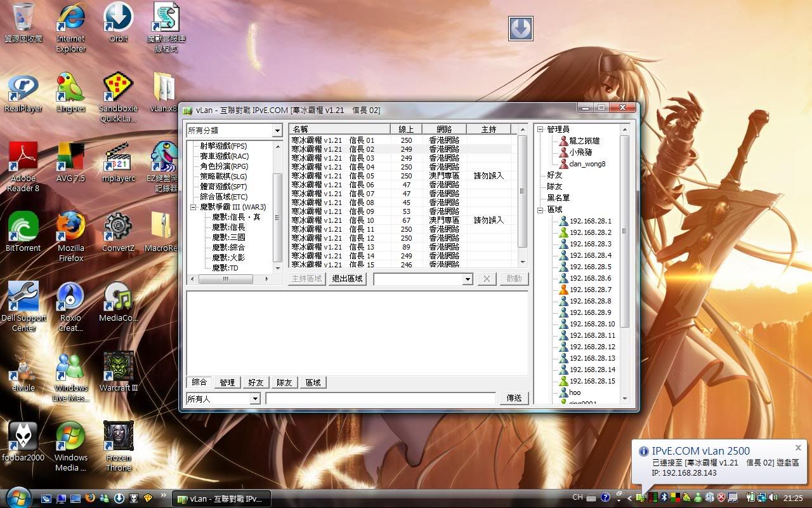Open the 所有人 recipient dropdown

click(x=255, y=399)
